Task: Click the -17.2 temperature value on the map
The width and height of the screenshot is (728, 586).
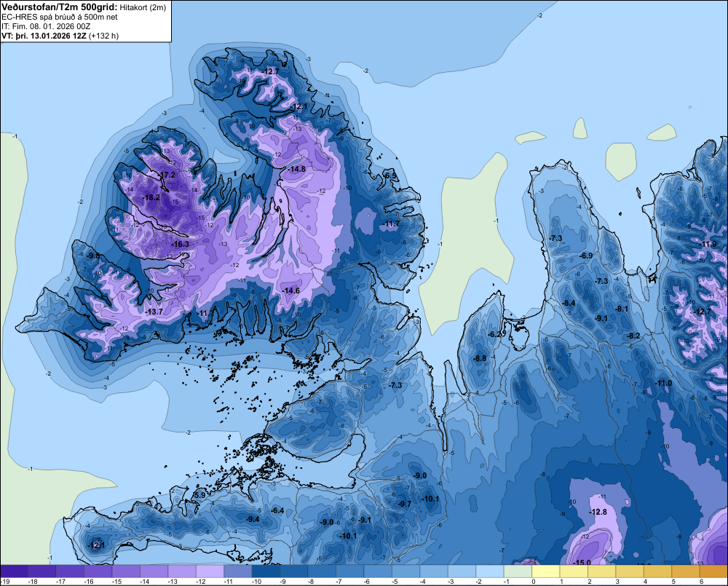Action: point(167,175)
